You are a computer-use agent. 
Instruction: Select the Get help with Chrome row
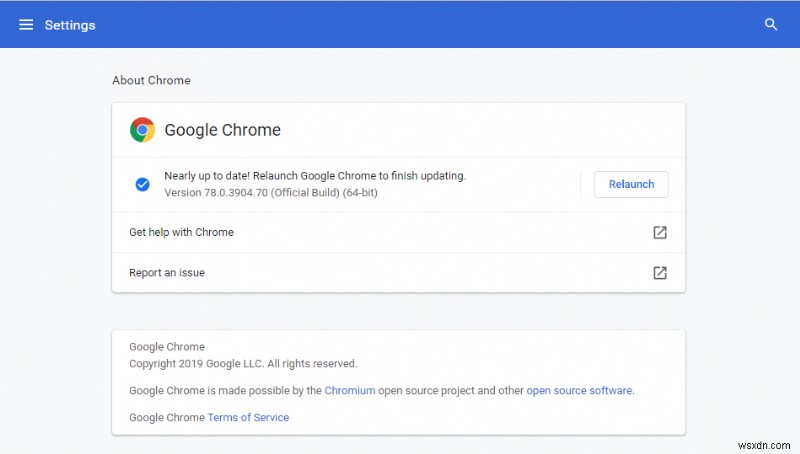[x=398, y=232]
